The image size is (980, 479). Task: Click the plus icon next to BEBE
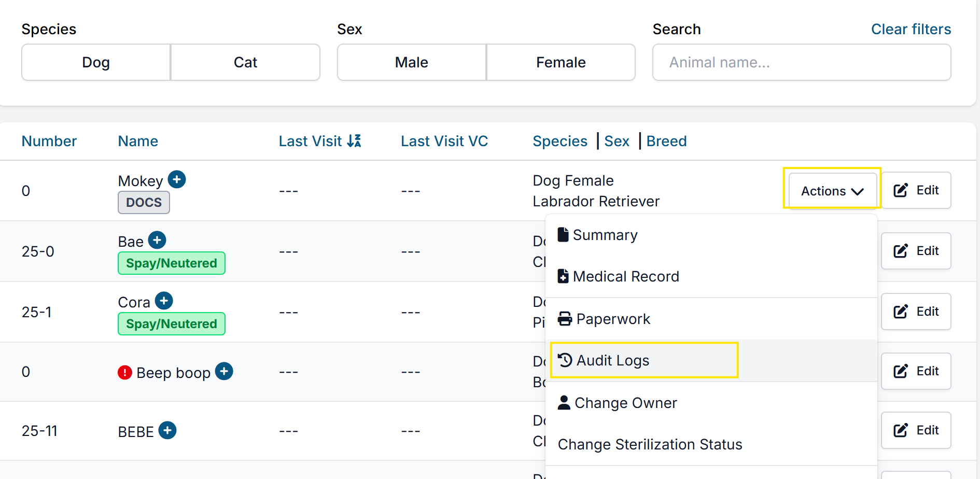pos(167,430)
